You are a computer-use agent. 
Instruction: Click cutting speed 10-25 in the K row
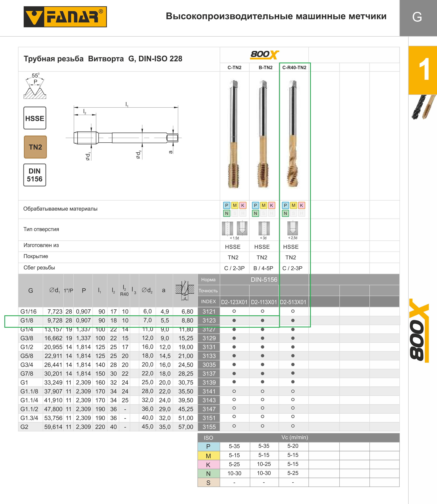[x=264, y=464]
